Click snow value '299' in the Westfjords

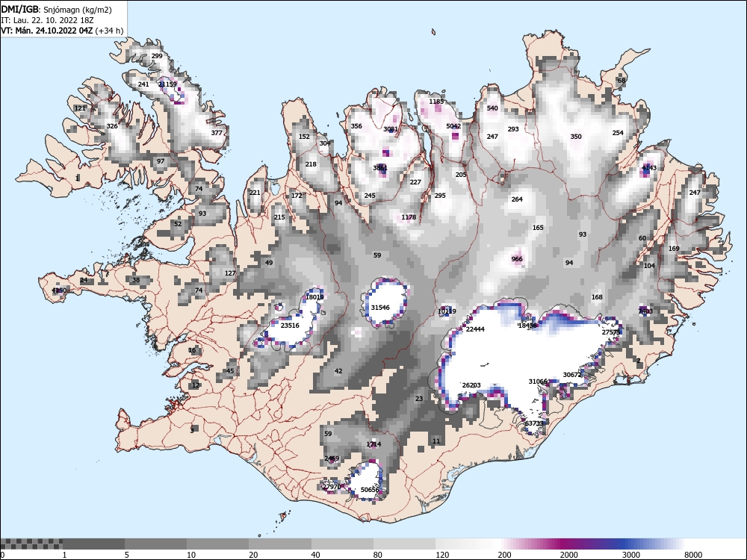tap(157, 56)
